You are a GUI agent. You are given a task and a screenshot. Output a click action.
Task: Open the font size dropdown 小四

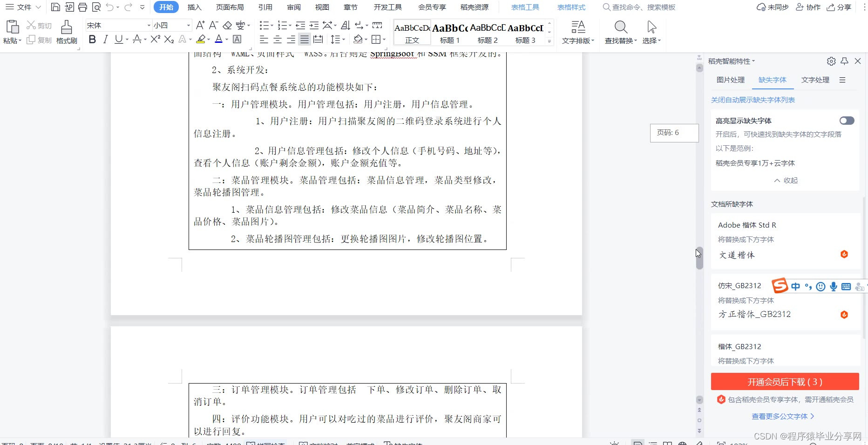point(189,25)
